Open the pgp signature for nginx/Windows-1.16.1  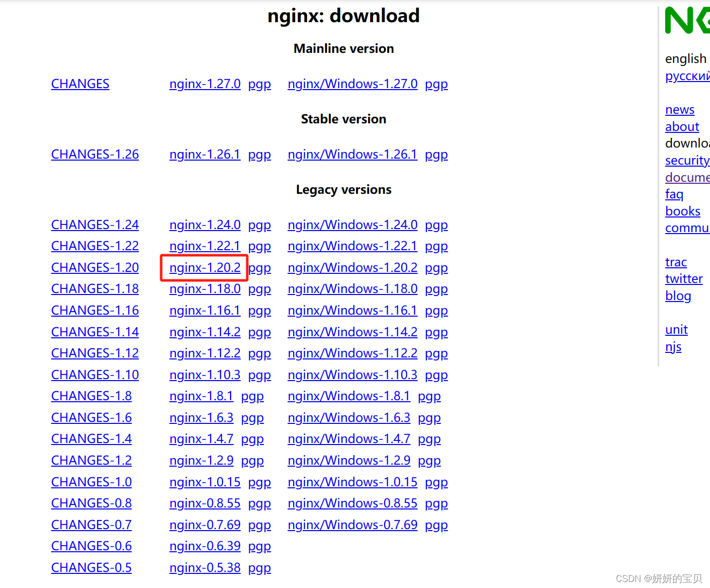436,311
